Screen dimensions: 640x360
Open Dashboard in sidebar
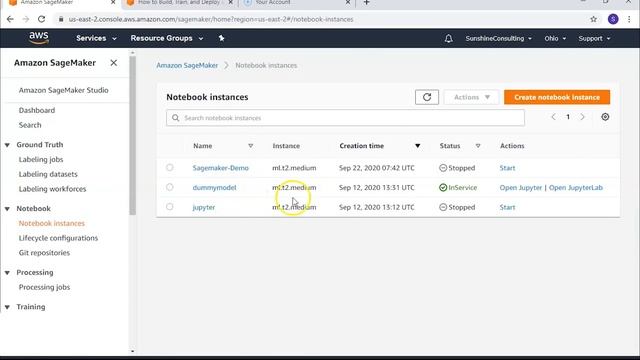[x=37, y=110]
